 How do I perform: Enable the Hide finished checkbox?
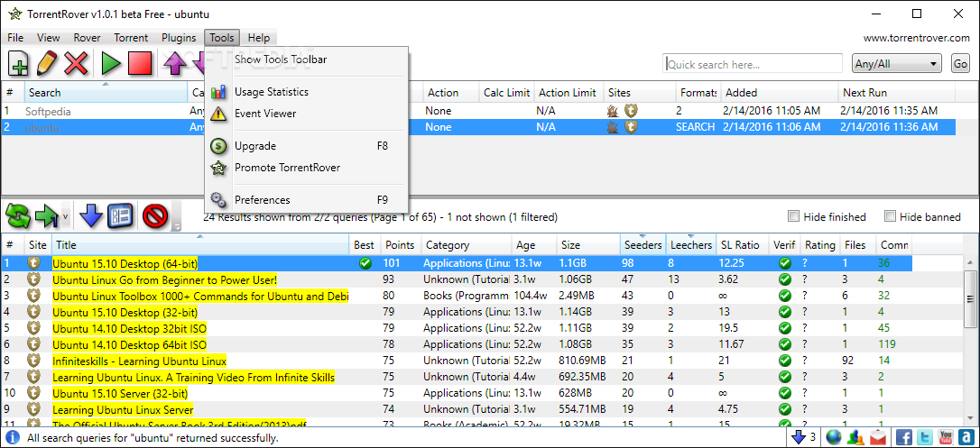point(794,216)
